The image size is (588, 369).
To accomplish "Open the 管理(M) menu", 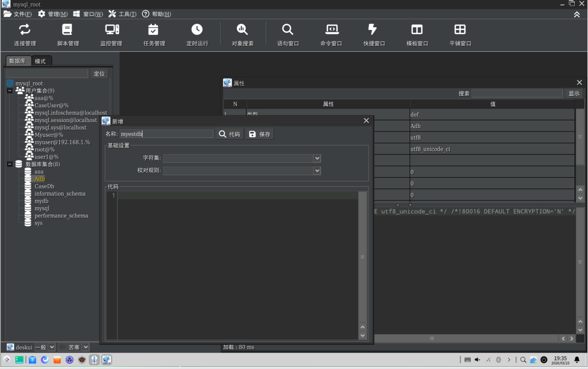I will [52, 14].
